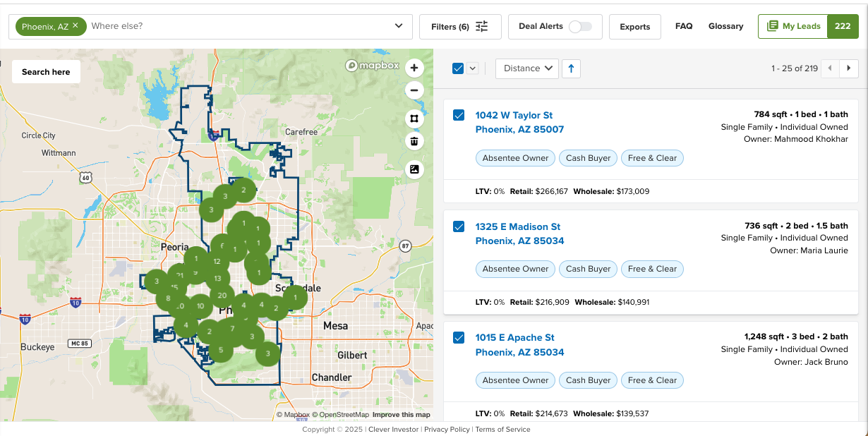Click Free & Clear tag on Taylor St listing
Image resolution: width=868 pixels, height=436 pixels.
(653, 158)
